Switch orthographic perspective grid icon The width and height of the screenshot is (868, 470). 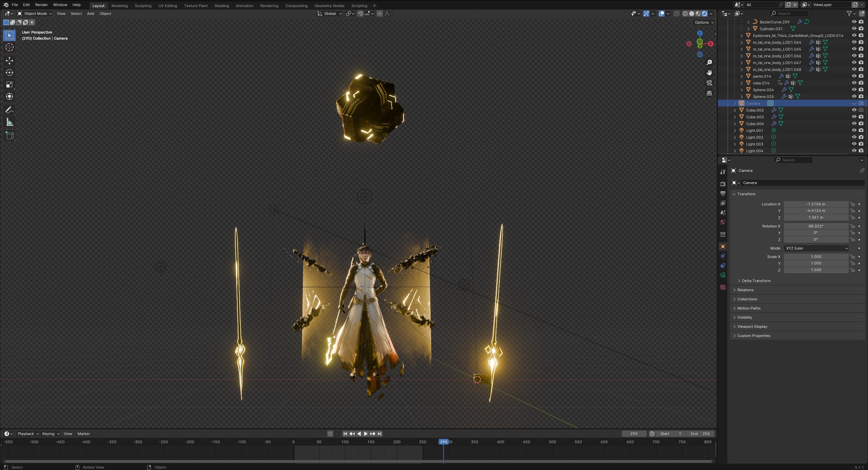coord(709,93)
